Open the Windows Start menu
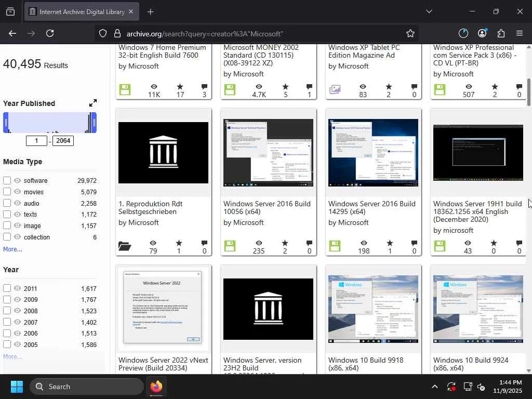 tap(17, 387)
